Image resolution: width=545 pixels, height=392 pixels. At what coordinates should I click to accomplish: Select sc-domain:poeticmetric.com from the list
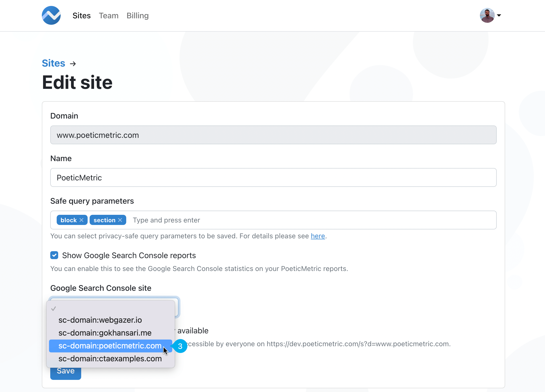(x=110, y=346)
